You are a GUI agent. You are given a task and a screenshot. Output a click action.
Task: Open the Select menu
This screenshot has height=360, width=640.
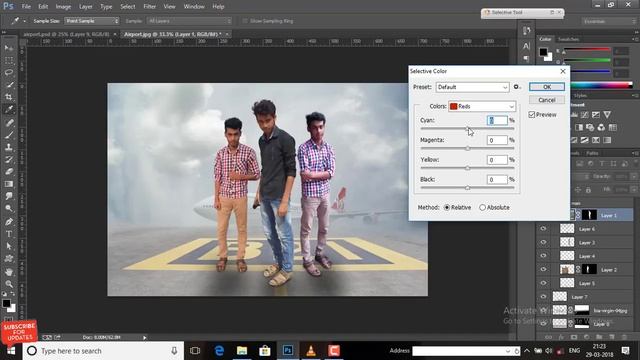127,7
